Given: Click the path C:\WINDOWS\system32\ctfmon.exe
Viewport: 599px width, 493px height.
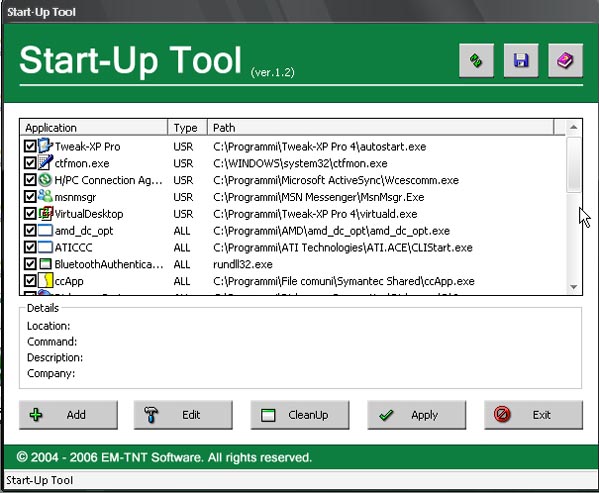Looking at the screenshot, I should click(x=300, y=163).
